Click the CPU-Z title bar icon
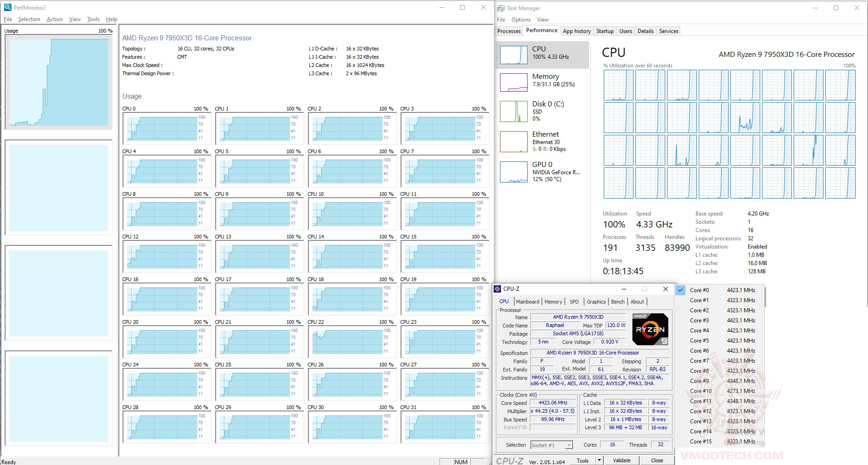The height and width of the screenshot is (465, 868). [x=497, y=288]
